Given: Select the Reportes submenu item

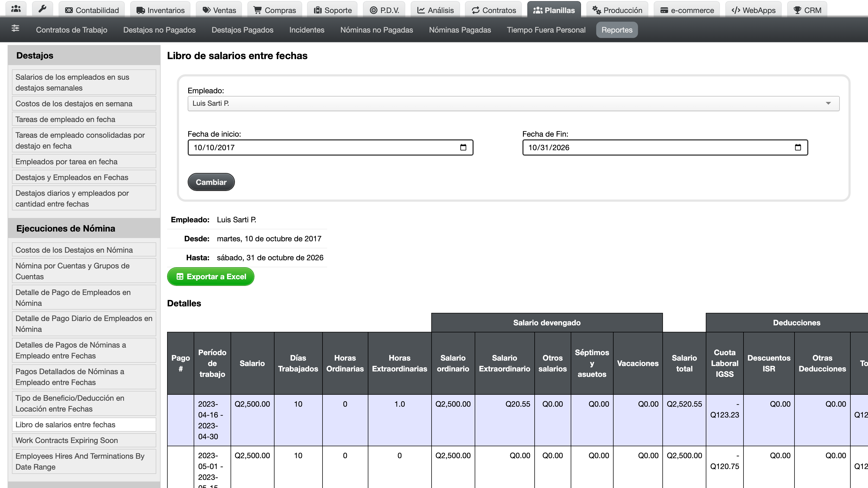Looking at the screenshot, I should tap(617, 30).
